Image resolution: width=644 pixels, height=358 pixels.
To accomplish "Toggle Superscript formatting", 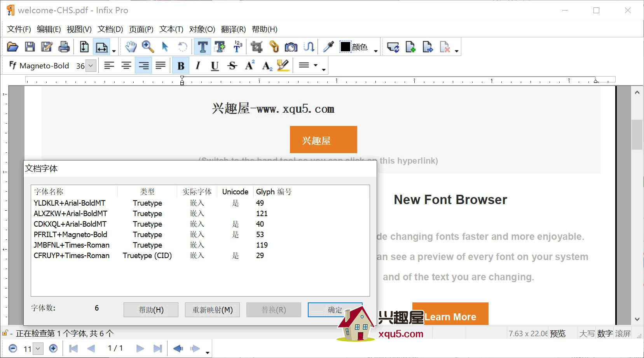I will coord(250,65).
